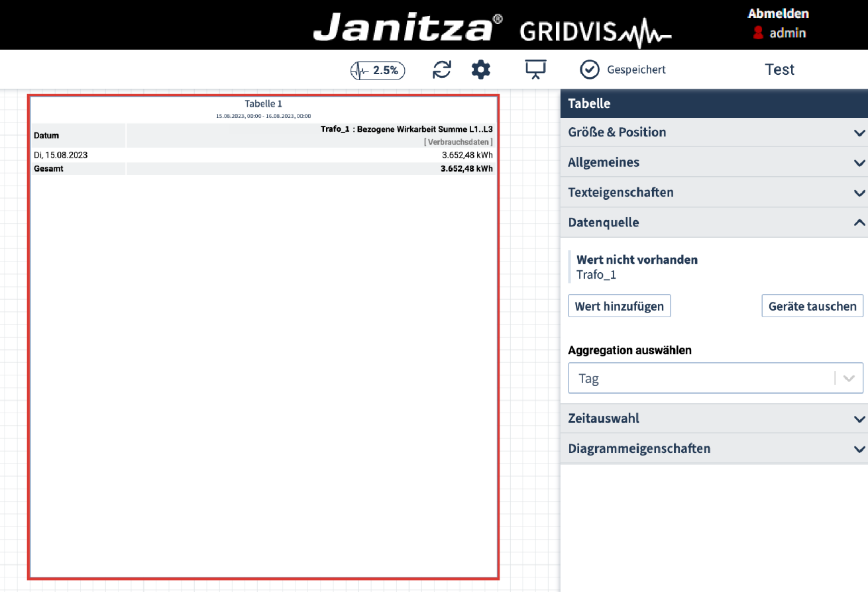Click the Datum column header
868x592 pixels.
[46, 136]
